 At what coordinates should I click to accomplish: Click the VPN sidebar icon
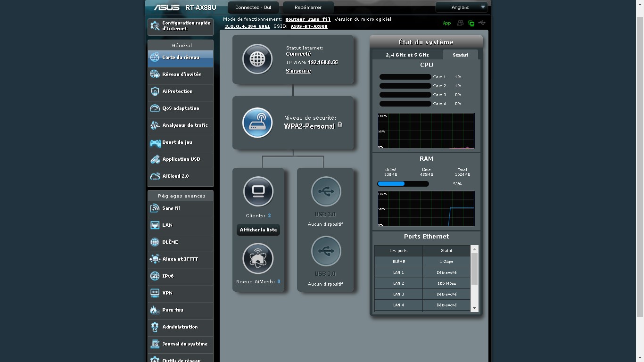tap(155, 293)
